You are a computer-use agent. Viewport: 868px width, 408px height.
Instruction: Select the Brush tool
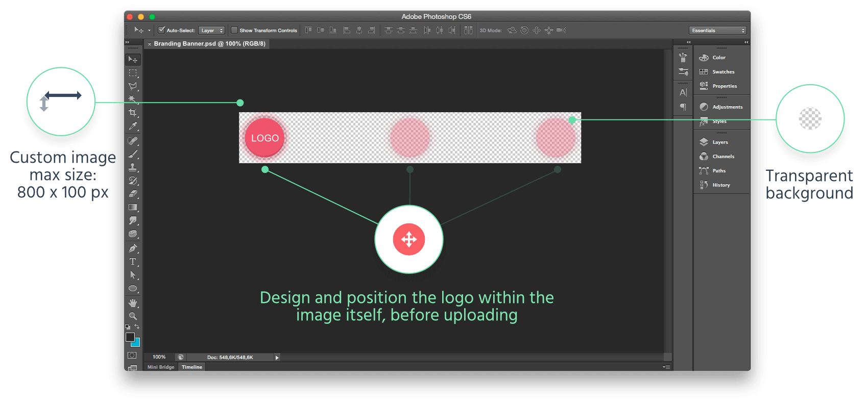tap(133, 154)
